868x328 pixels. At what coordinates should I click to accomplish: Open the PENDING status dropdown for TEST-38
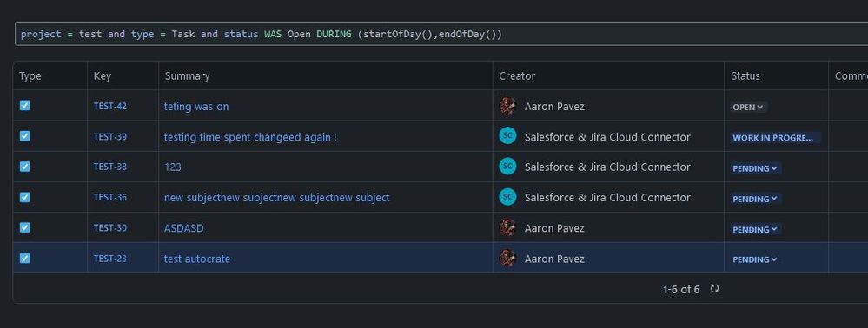[x=755, y=168]
